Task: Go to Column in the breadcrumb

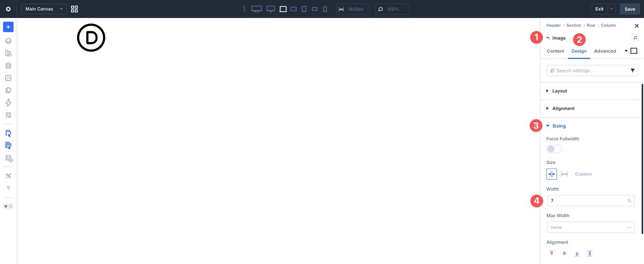Action: (608, 25)
